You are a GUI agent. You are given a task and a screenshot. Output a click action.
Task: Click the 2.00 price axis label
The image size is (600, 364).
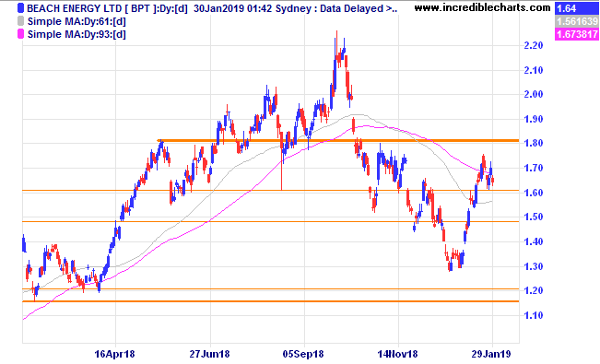533,95
